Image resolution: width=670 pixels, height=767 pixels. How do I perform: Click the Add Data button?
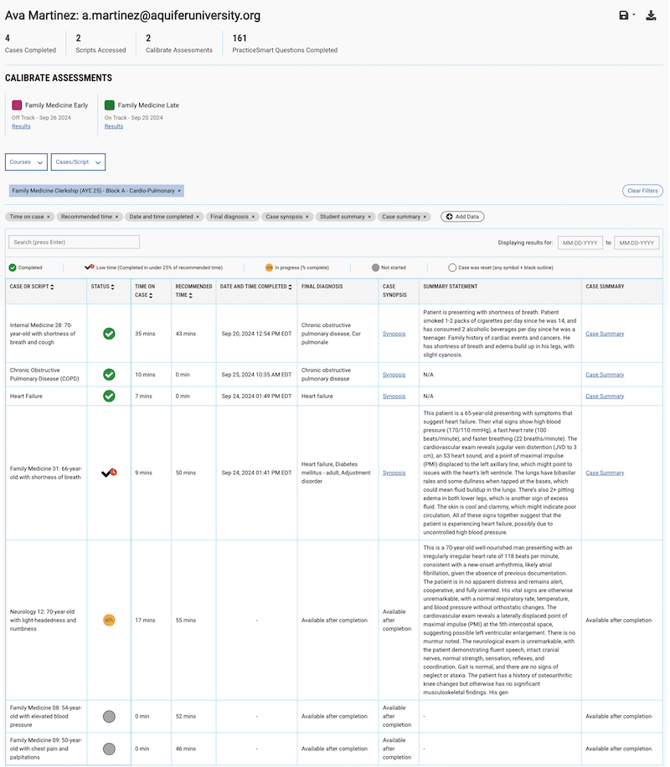click(463, 217)
